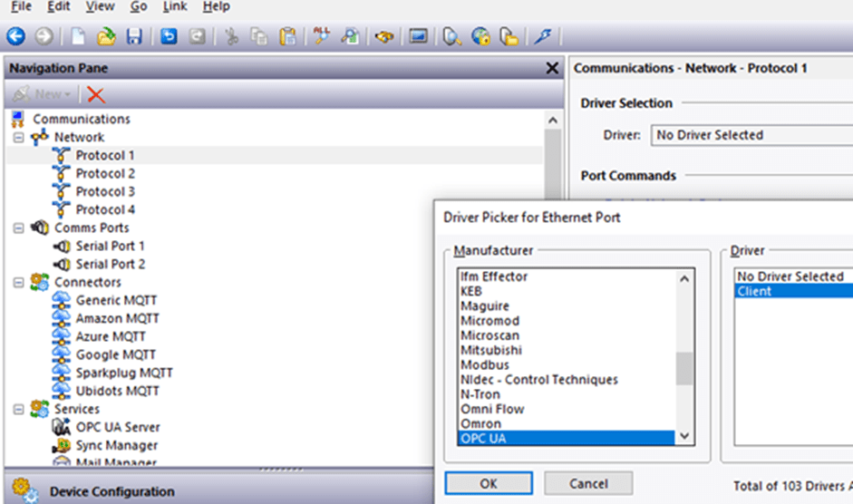Select Protocol 4 in the tree
The width and height of the screenshot is (853, 504).
point(105,209)
